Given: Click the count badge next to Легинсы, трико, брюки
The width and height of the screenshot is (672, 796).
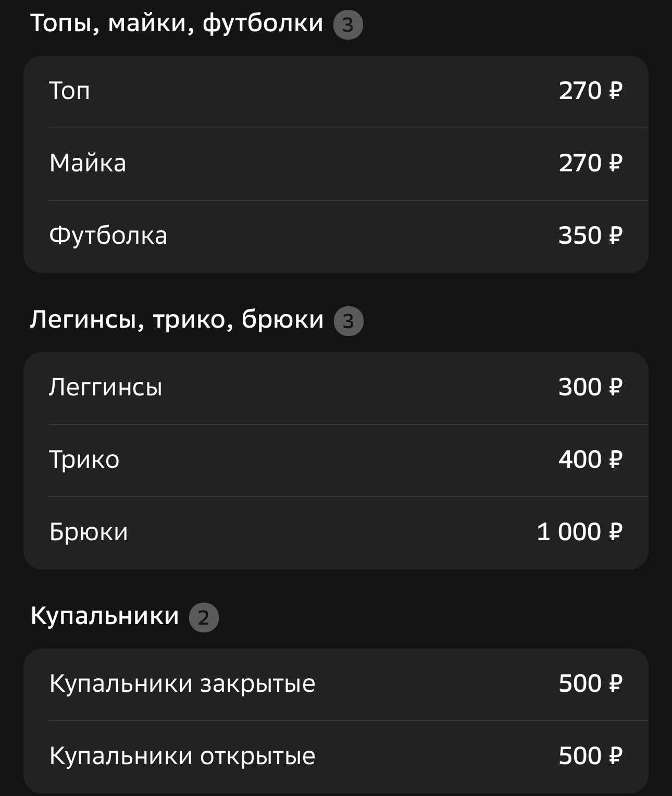Looking at the screenshot, I should [349, 321].
